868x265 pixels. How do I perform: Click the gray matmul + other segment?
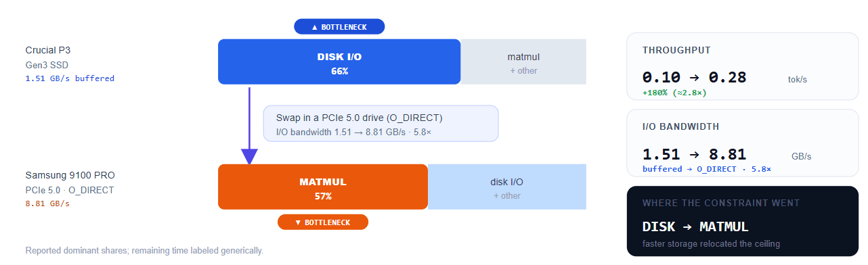click(x=523, y=62)
